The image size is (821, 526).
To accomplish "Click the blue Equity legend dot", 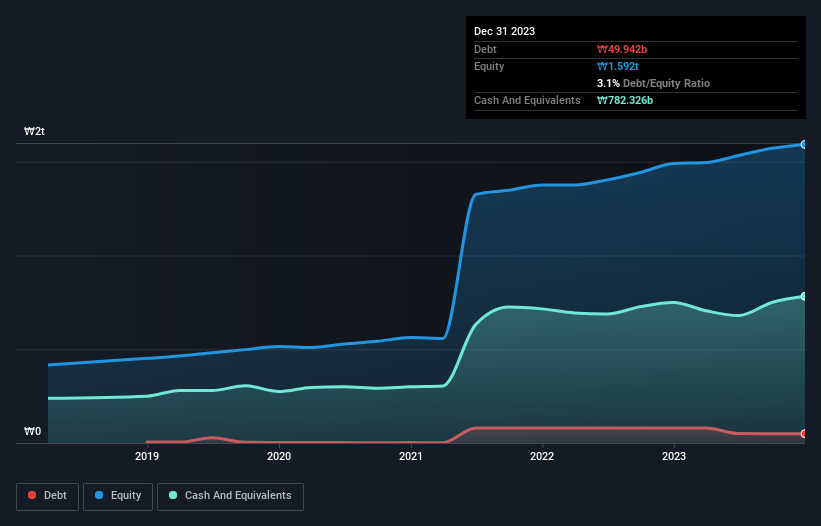I will click(x=99, y=495).
